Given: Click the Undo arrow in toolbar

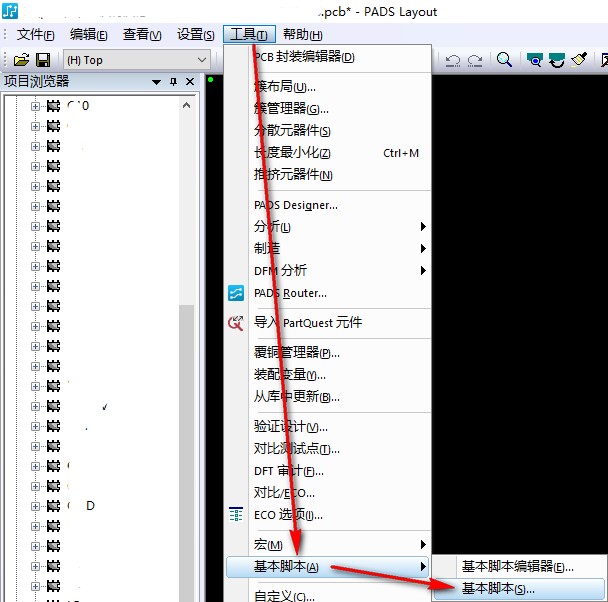Looking at the screenshot, I should pyautogui.click(x=453, y=60).
